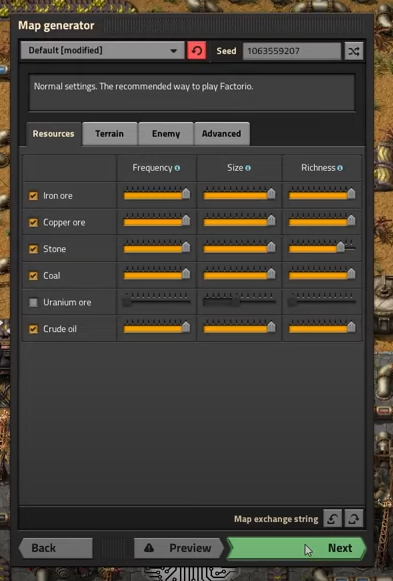This screenshot has height=581, width=393.
Task: Click the Preview button
Action: coord(179,548)
